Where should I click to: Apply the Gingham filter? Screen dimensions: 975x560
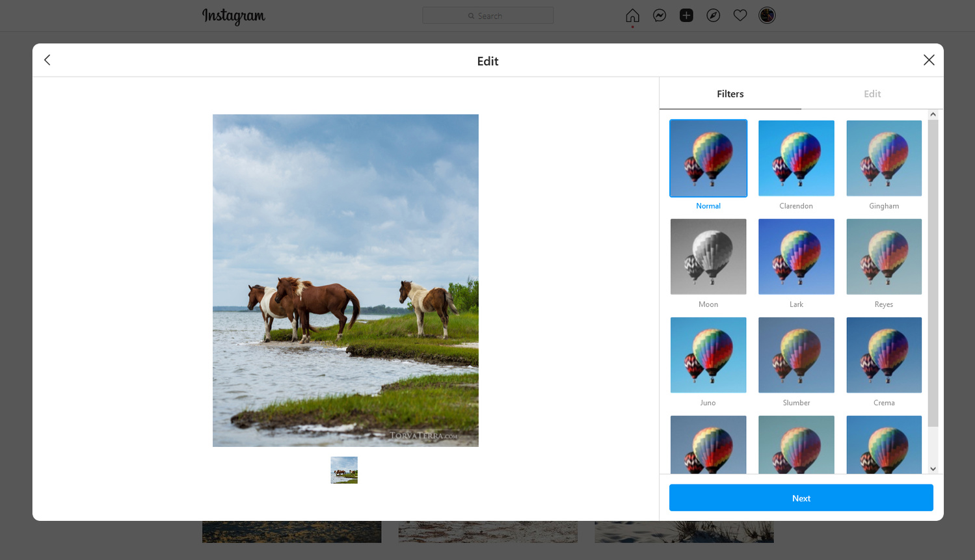pos(883,158)
